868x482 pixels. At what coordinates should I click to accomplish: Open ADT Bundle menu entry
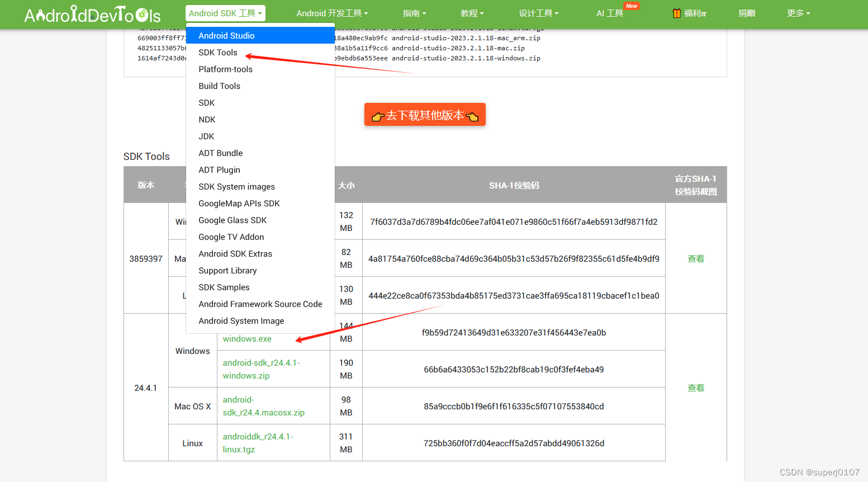click(x=260, y=153)
